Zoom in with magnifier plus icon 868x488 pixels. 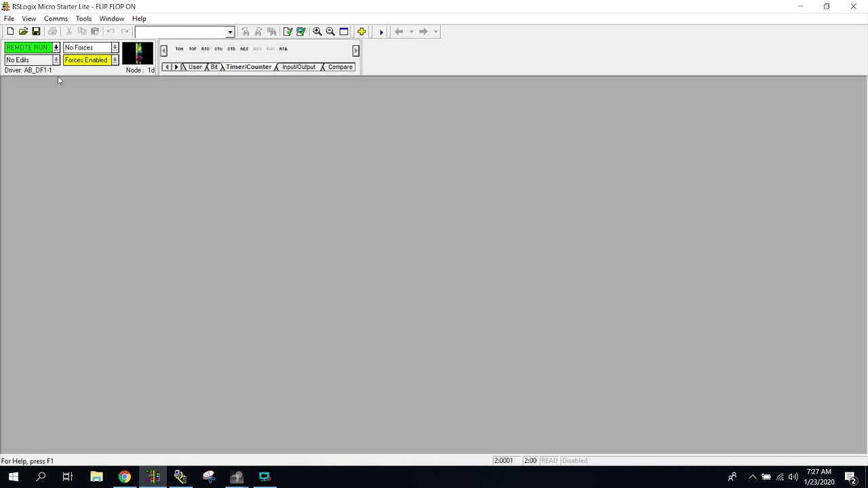tap(317, 31)
